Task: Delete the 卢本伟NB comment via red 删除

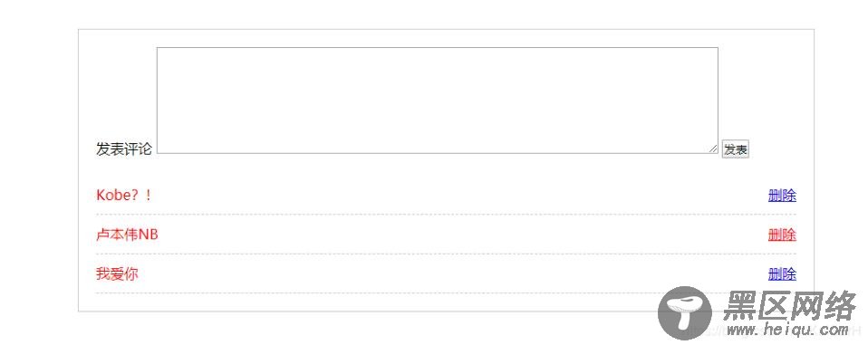Action: point(782,235)
